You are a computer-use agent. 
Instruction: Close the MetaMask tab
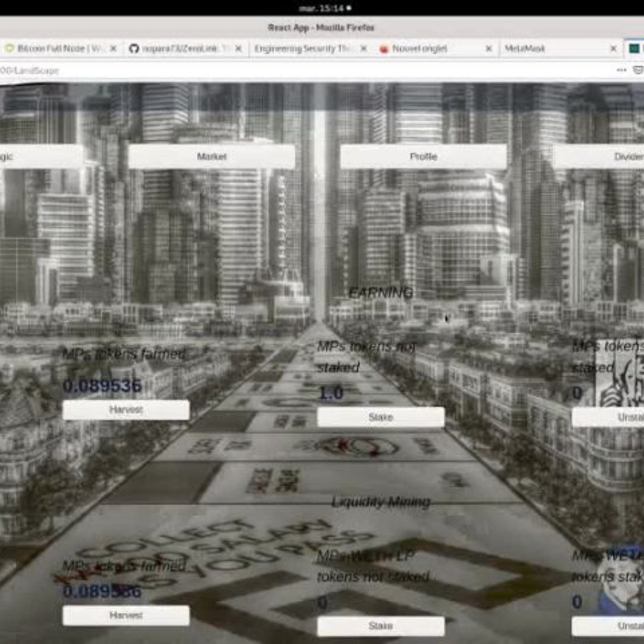(x=613, y=48)
